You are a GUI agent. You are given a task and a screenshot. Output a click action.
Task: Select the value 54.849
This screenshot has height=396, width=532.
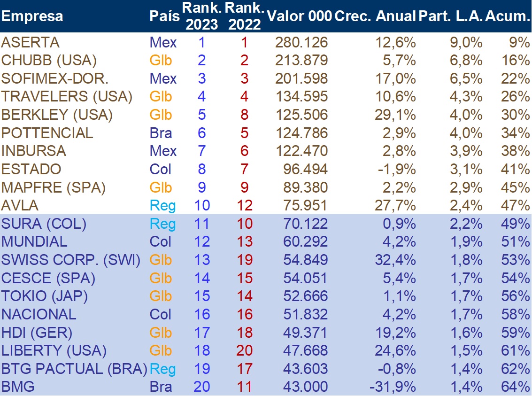click(305, 260)
